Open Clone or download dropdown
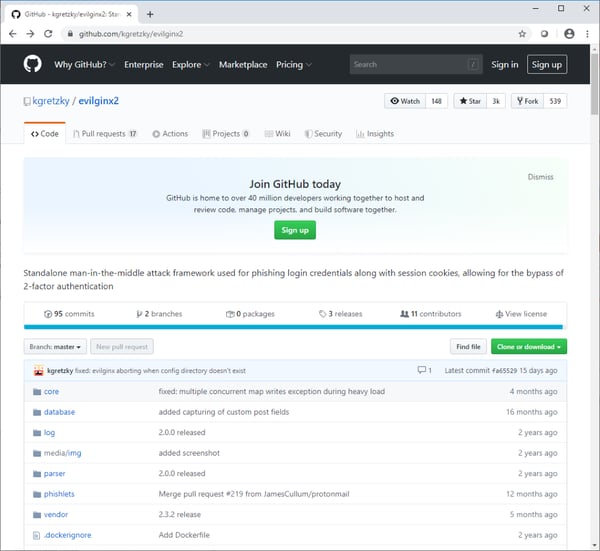 (x=529, y=347)
